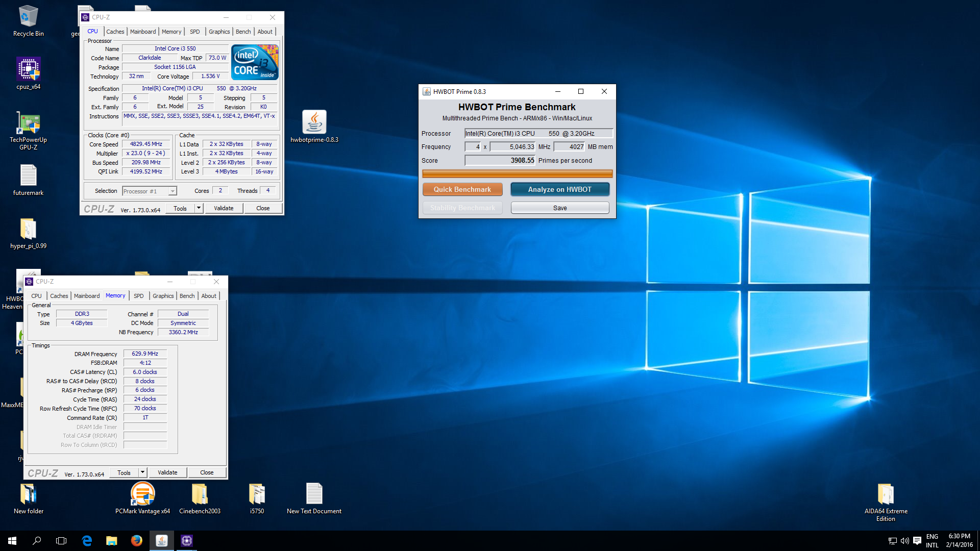The width and height of the screenshot is (980, 551).
Task: Click the Intel Core i3 logo in CPU-Z
Action: point(255,62)
